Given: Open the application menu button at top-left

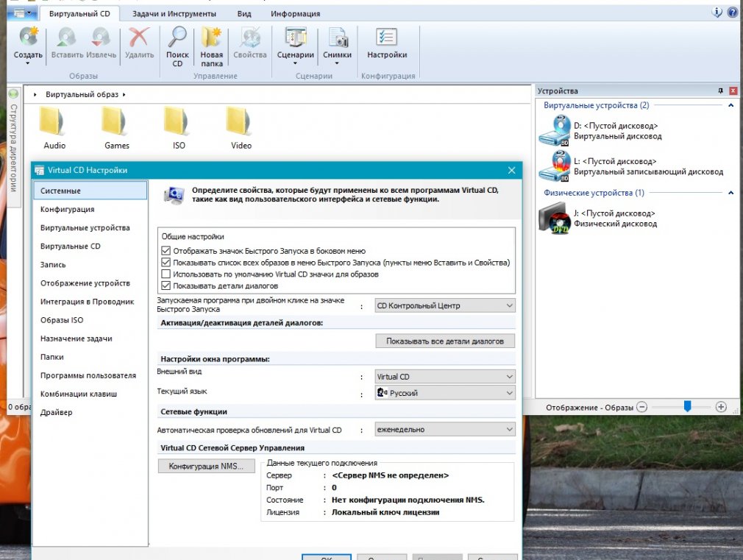Looking at the screenshot, I should (x=22, y=13).
